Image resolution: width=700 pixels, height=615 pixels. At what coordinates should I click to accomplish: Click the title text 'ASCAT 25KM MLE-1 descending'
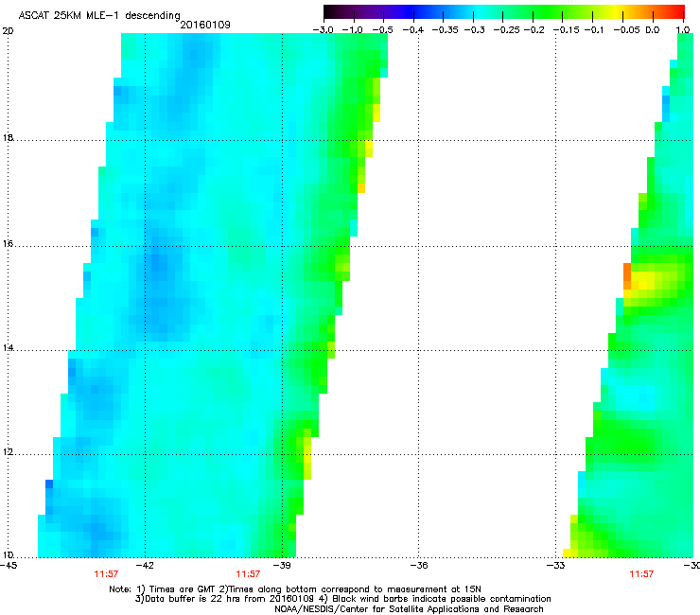(99, 16)
